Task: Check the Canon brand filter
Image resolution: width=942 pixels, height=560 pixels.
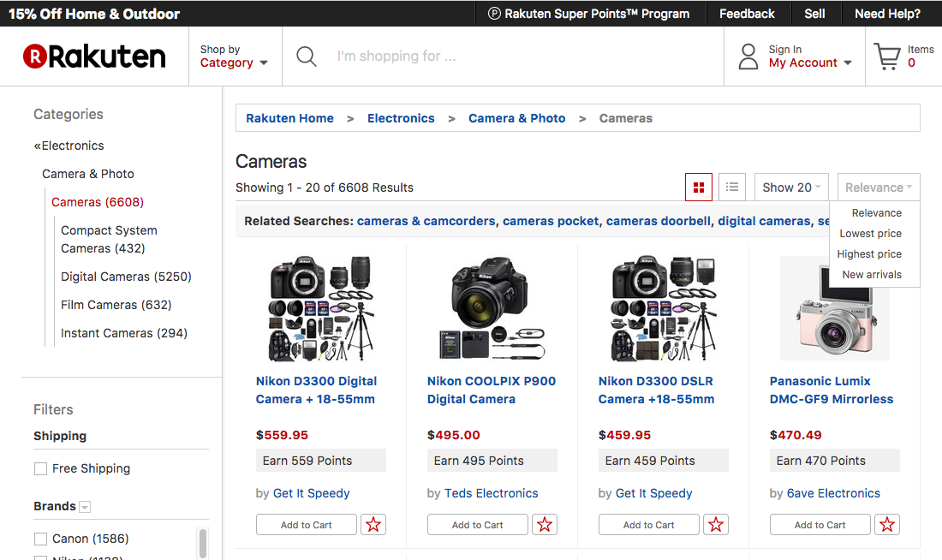Action: click(x=40, y=539)
